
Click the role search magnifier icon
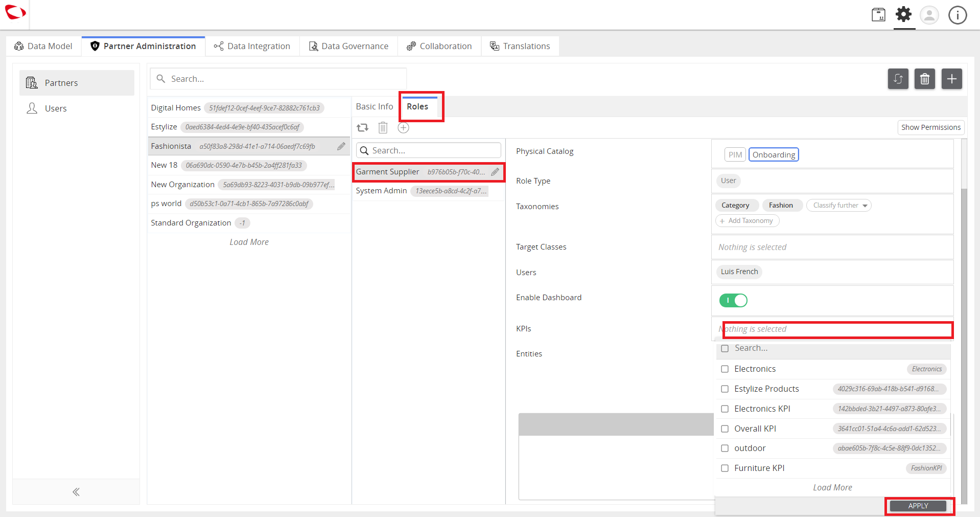click(x=364, y=150)
